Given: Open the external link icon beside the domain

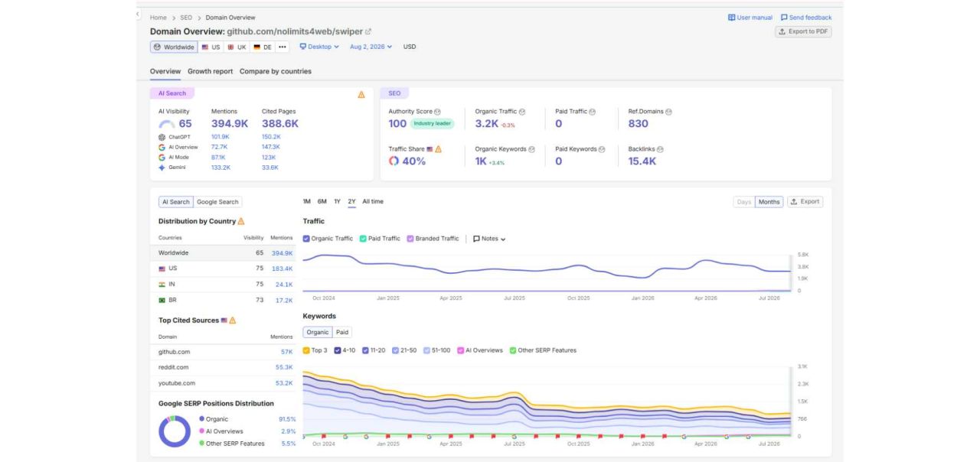Looking at the screenshot, I should [x=368, y=31].
